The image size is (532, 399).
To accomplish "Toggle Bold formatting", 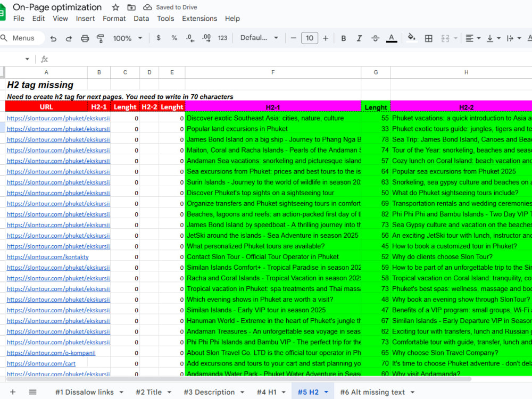I will pyautogui.click(x=343, y=38).
